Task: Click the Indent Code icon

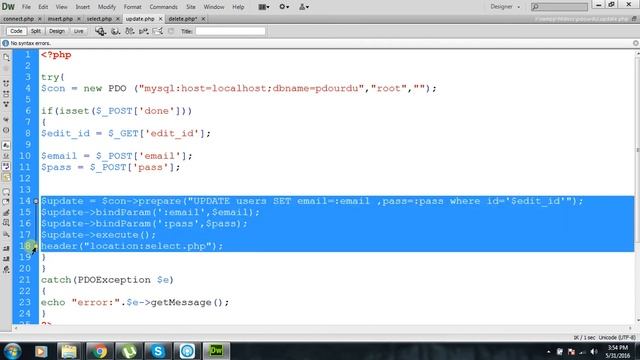Action: [6, 249]
